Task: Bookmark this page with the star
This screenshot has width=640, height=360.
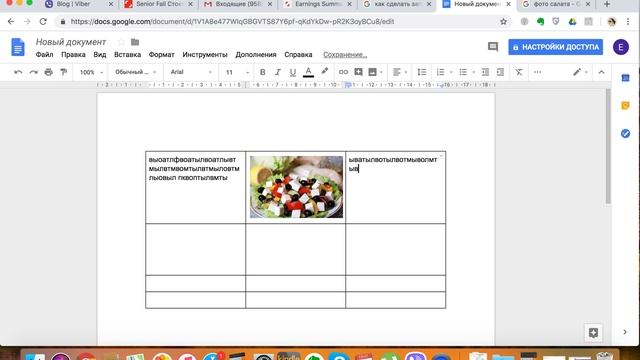Action: 503,22
